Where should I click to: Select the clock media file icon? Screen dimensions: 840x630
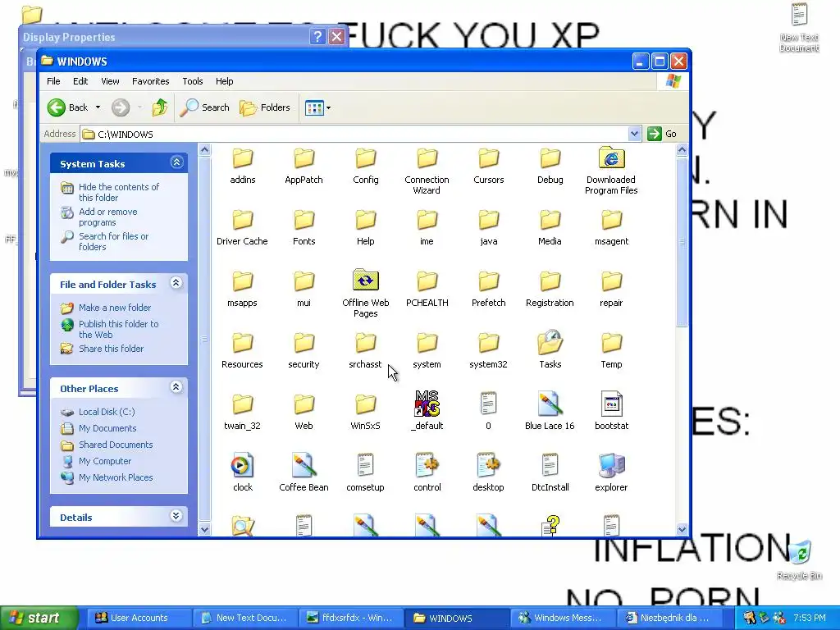[x=242, y=466]
